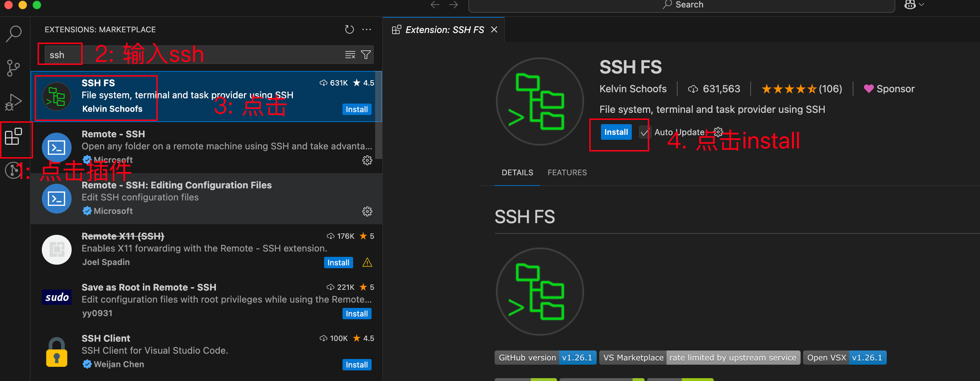Viewport: 980px width, 381px height.
Task: Click the Joel Spadin publisher name
Action: point(106,262)
